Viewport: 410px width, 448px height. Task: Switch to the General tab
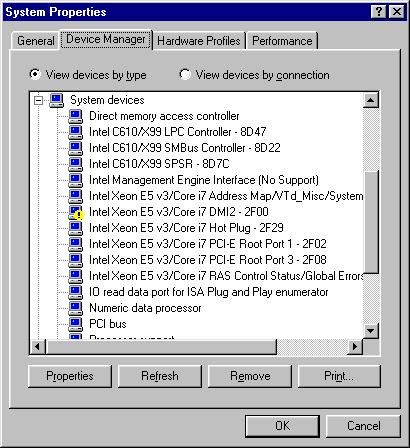click(x=36, y=41)
